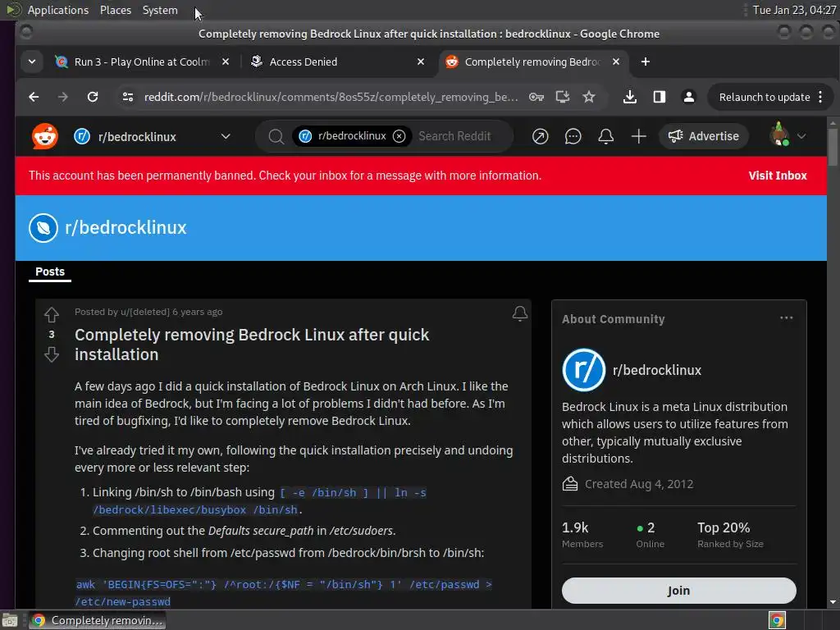This screenshot has height=630, width=840.
Task: Click the 'Top 20%' ranked by size text
Action: point(730,535)
